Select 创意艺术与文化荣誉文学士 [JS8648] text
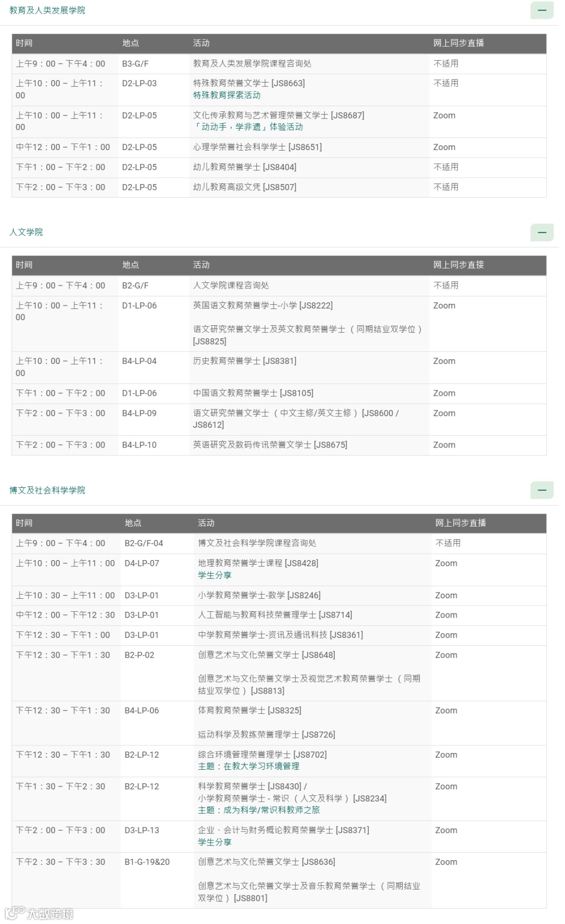Screen dimensions: 565x924 (x=267, y=655)
